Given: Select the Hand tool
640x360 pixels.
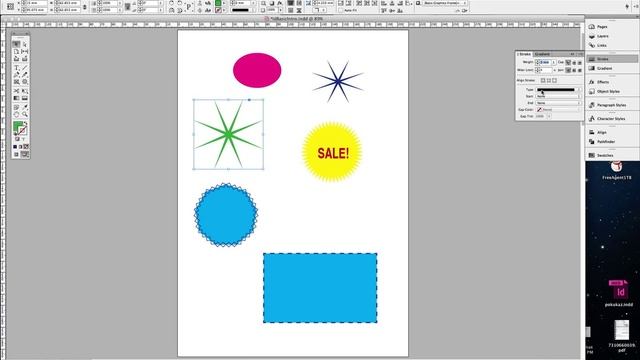Looking at the screenshot, I should click(16, 115).
